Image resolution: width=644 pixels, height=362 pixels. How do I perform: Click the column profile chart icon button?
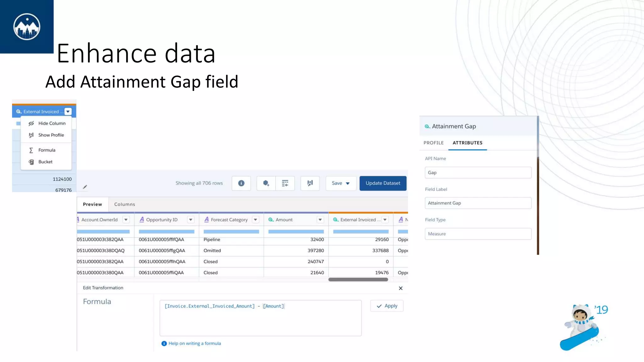pyautogui.click(x=310, y=183)
